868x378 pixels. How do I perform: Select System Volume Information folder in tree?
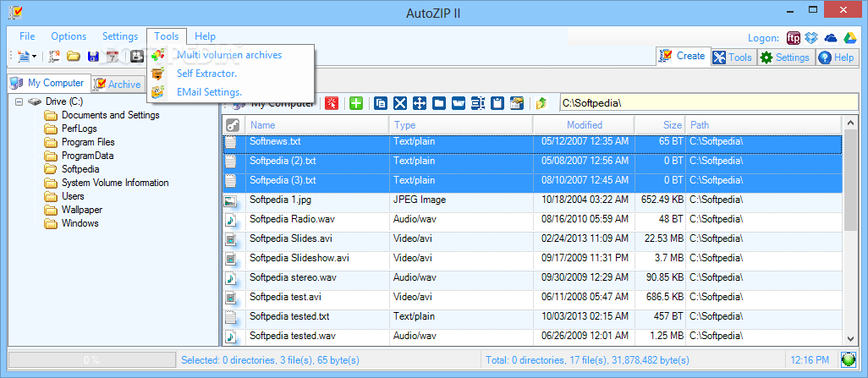[115, 183]
